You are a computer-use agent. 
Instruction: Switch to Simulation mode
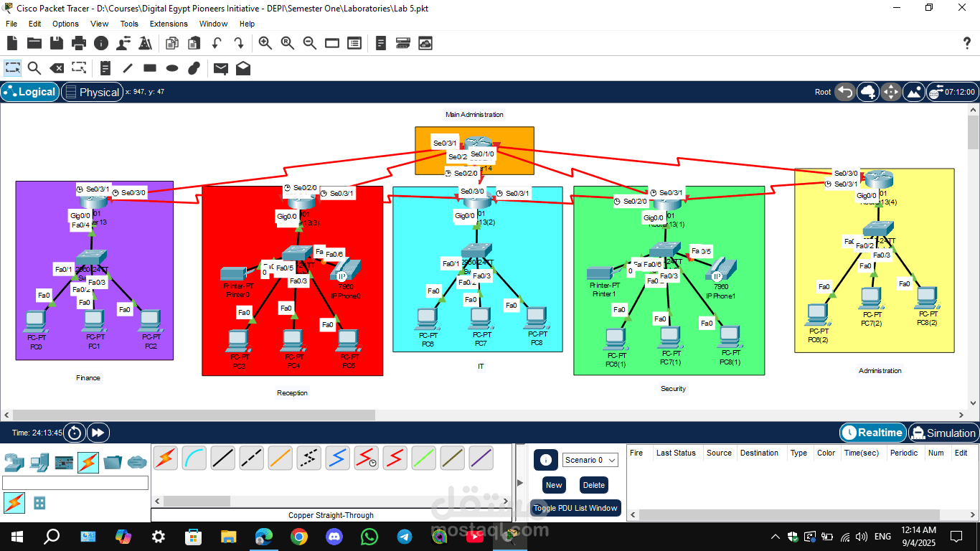[x=943, y=433]
